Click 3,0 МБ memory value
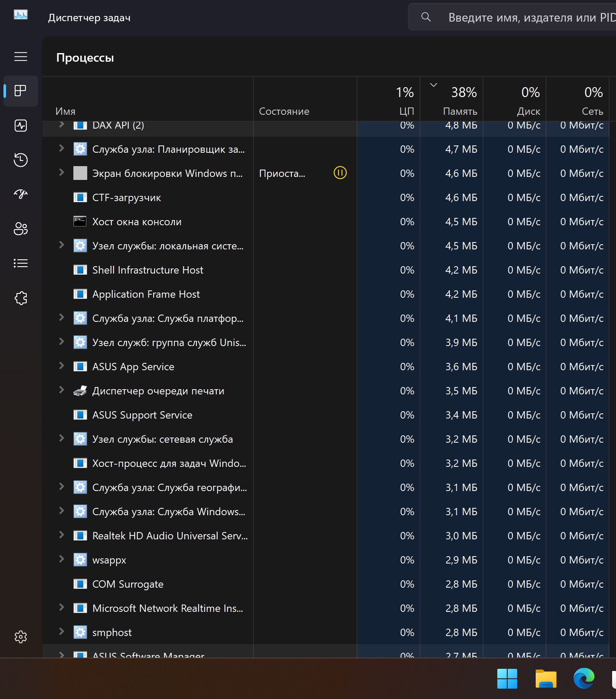Viewport: 616px width, 699px height. [461, 536]
